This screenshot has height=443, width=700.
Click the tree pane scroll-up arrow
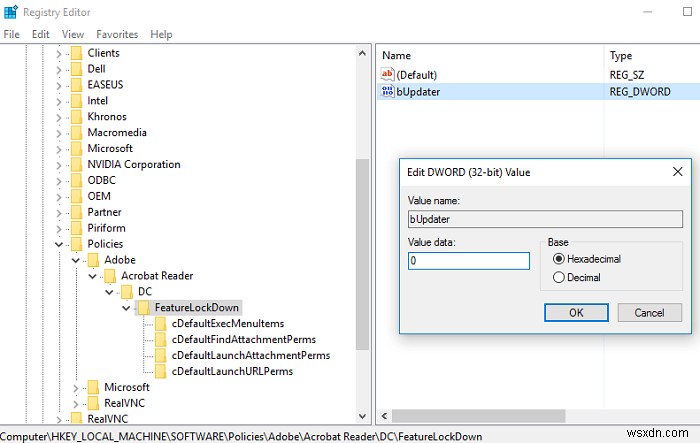362,54
